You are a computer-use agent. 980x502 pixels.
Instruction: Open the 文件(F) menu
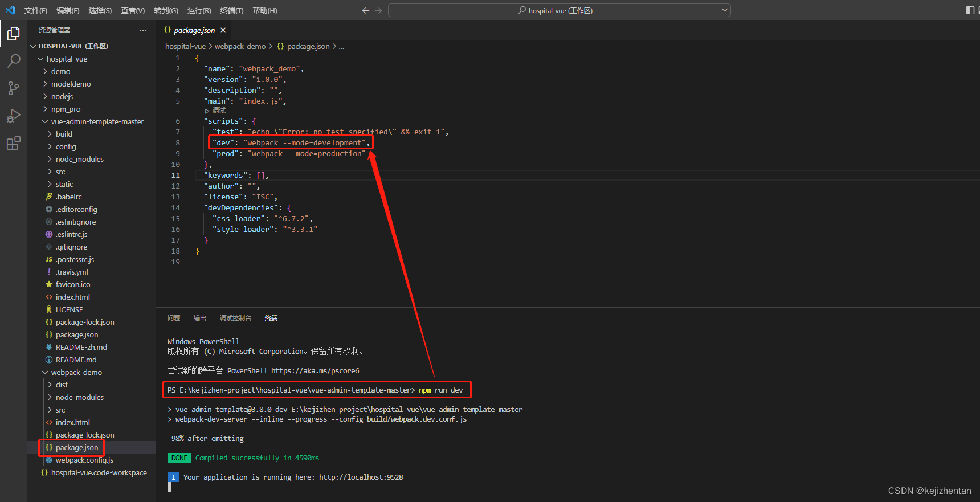point(36,10)
